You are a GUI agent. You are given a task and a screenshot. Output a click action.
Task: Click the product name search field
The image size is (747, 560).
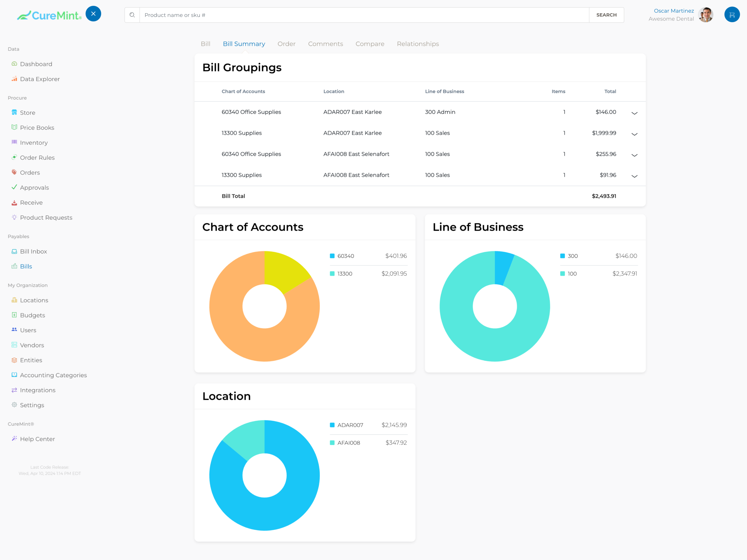pyautogui.click(x=364, y=15)
